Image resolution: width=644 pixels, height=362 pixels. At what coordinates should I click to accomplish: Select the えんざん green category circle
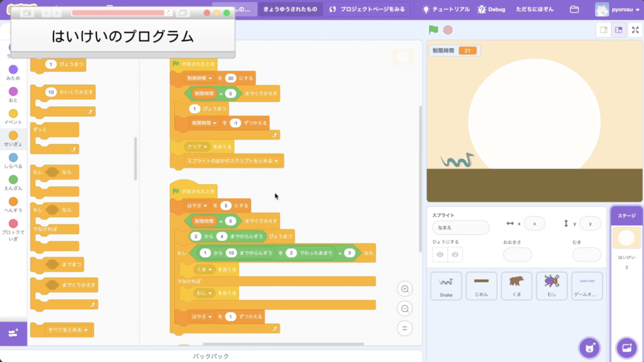tap(13, 180)
